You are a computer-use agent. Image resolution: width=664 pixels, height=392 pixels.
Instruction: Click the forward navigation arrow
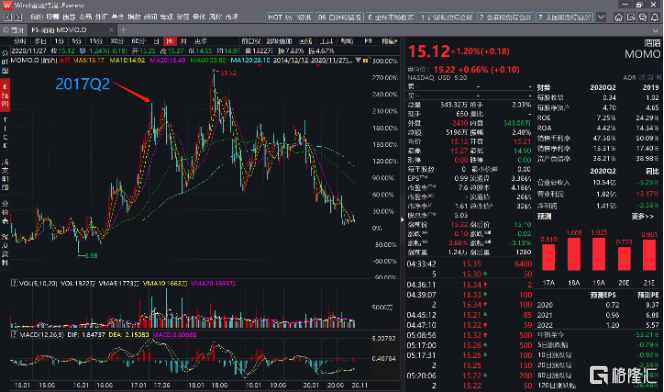tap(18, 17)
